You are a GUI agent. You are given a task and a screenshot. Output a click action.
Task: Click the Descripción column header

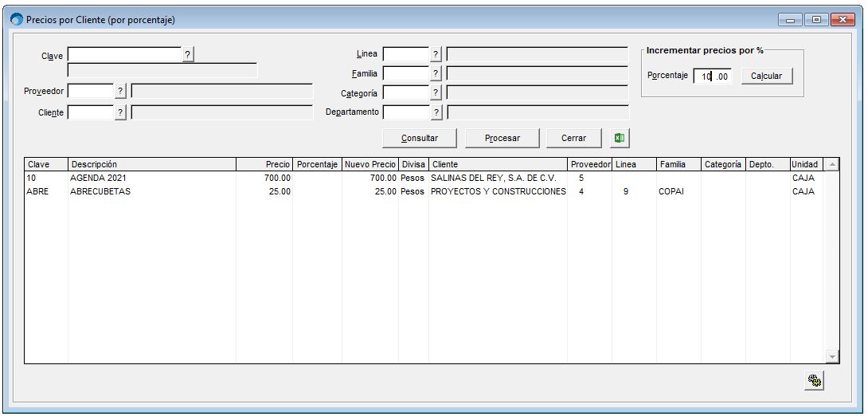(x=151, y=164)
